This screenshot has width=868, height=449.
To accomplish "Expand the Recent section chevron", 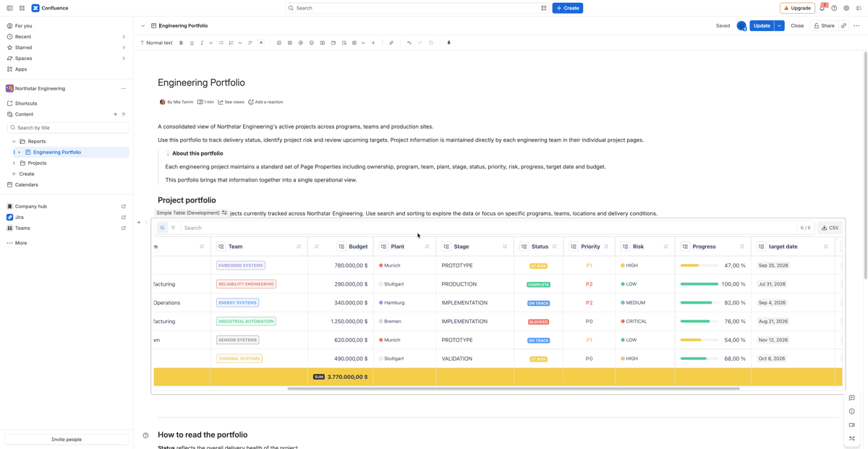I will pyautogui.click(x=124, y=37).
